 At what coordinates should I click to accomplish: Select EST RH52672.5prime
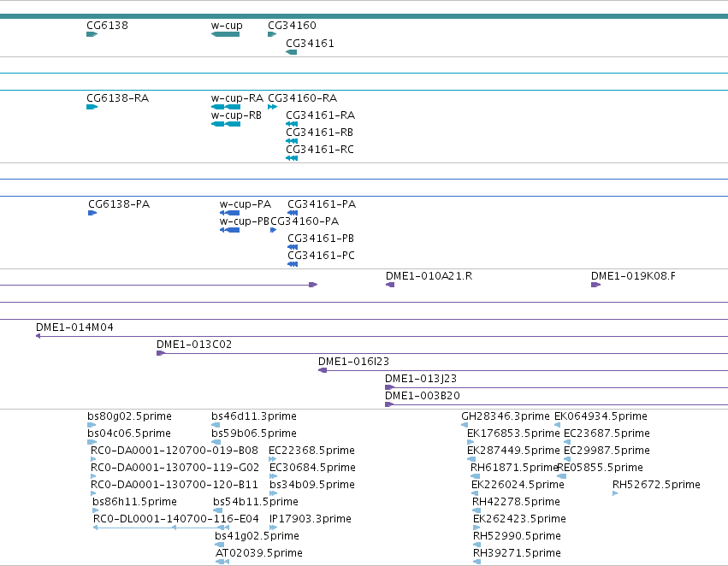click(656, 486)
